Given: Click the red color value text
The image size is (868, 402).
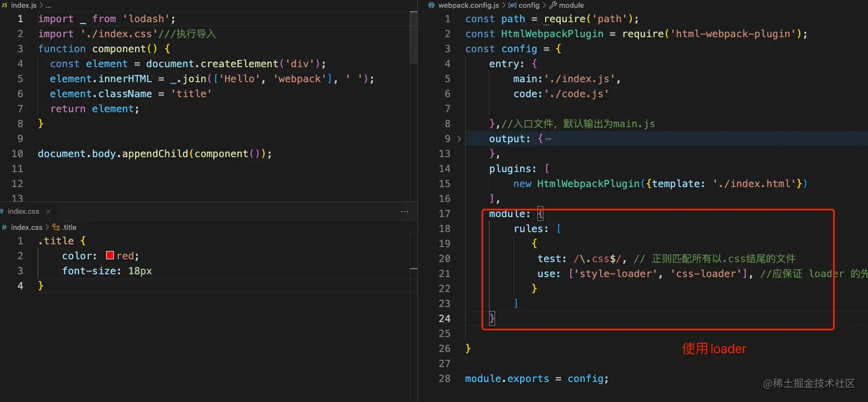Looking at the screenshot, I should [x=126, y=256].
